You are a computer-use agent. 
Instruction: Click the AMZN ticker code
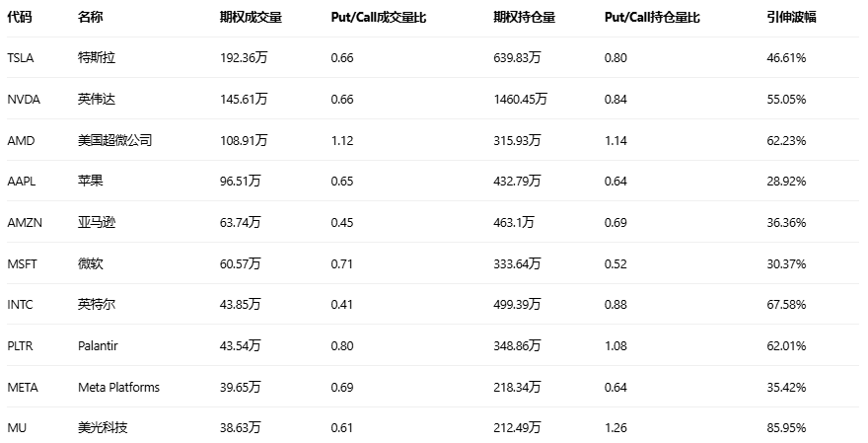24,223
